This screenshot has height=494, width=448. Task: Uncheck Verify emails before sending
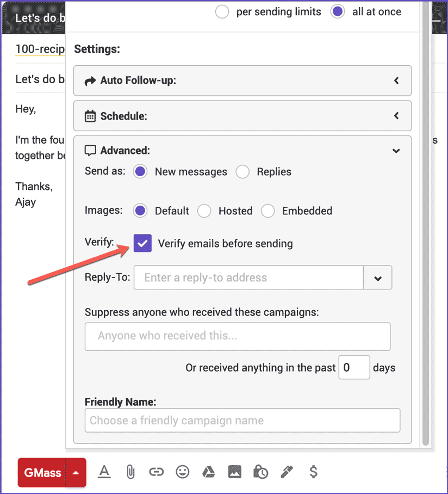point(142,243)
